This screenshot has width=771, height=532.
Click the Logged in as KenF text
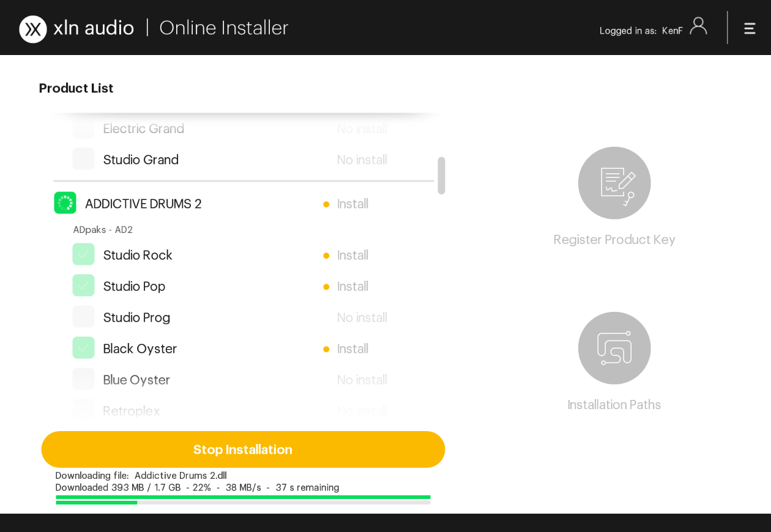click(x=641, y=31)
